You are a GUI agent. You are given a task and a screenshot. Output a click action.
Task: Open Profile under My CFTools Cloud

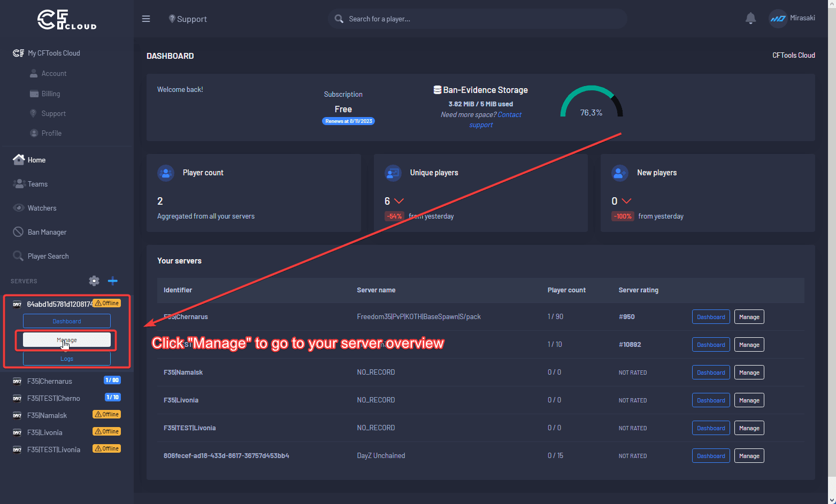point(51,133)
